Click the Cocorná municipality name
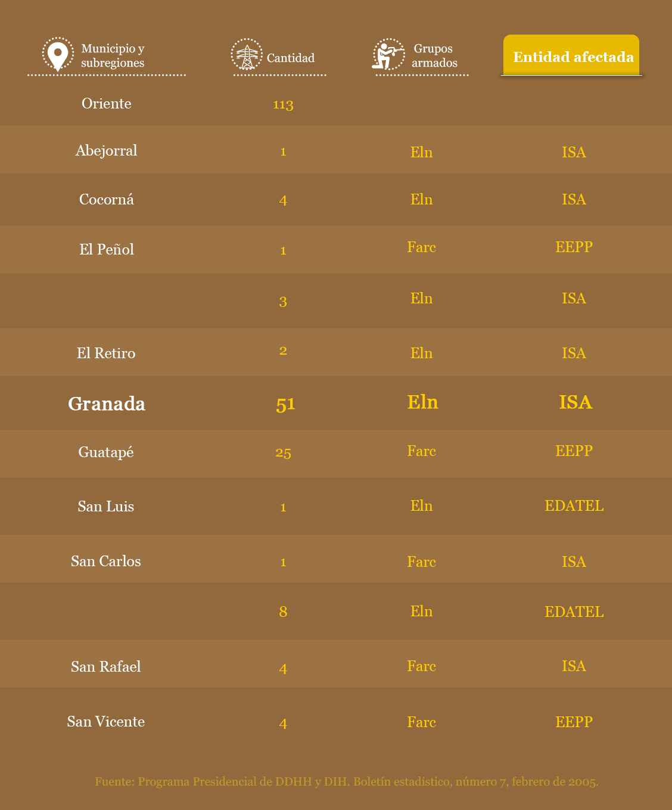The width and height of the screenshot is (672, 810). (x=107, y=200)
